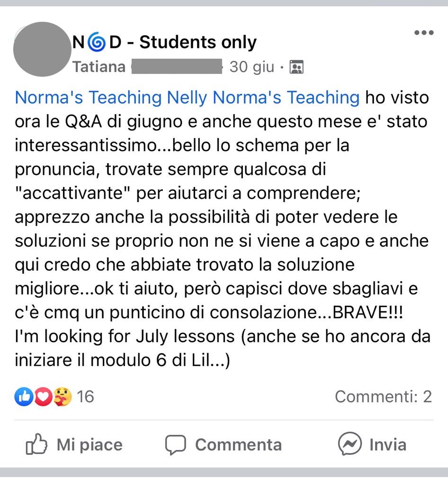Viewport: 448px width, 488px height.
Task: Click the hugging care reaction emoji
Action: click(62, 397)
